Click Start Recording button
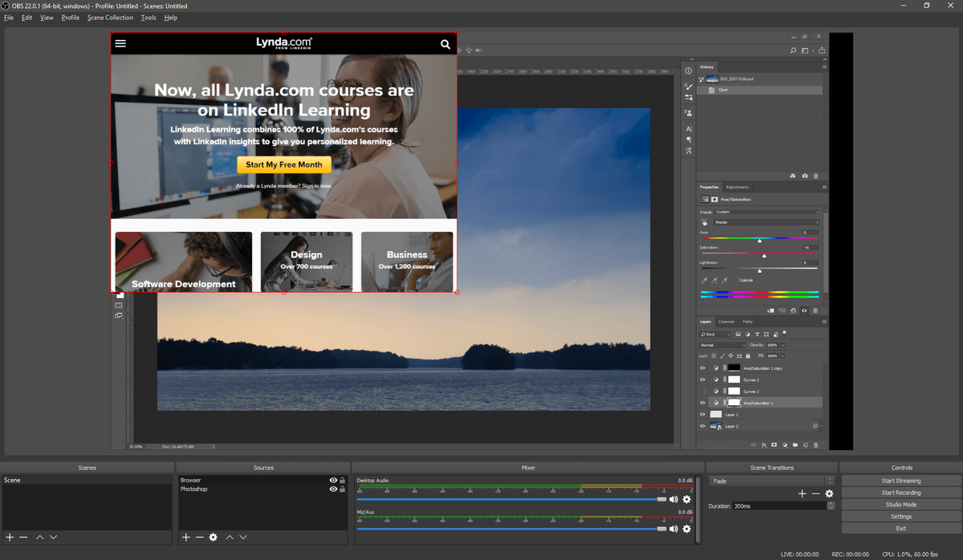This screenshot has width=963, height=560. [901, 493]
